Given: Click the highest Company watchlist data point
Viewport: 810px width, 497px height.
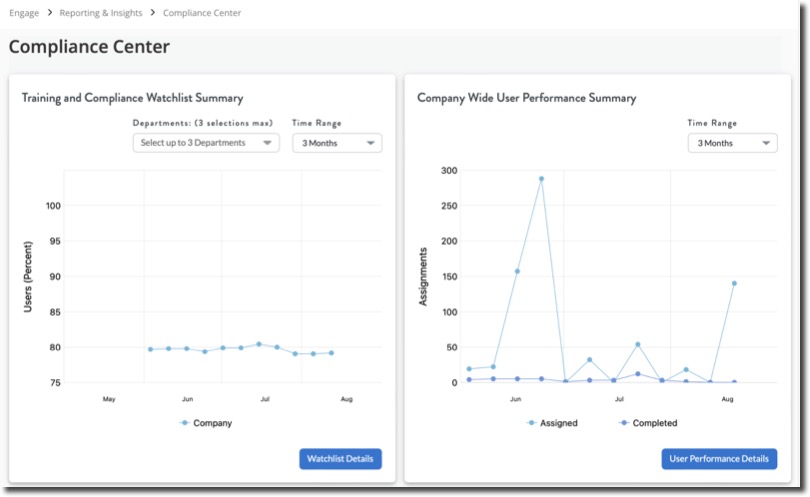Looking at the screenshot, I should (259, 344).
